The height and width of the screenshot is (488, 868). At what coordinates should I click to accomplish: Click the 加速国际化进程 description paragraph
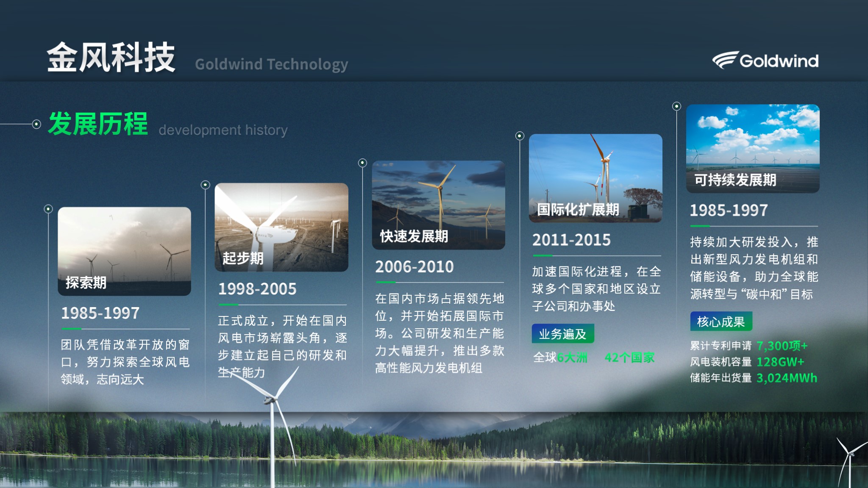tap(597, 289)
